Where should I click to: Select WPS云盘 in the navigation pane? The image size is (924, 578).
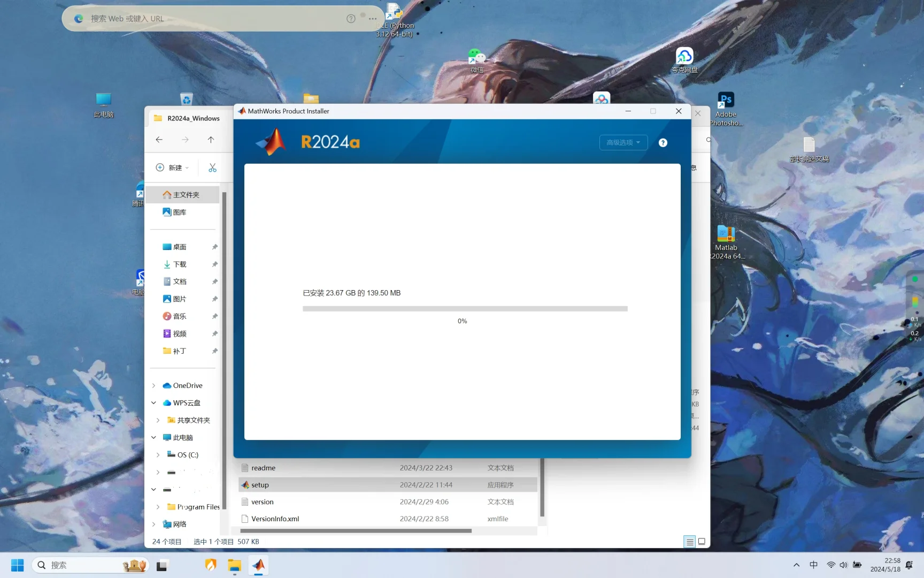[x=182, y=403]
